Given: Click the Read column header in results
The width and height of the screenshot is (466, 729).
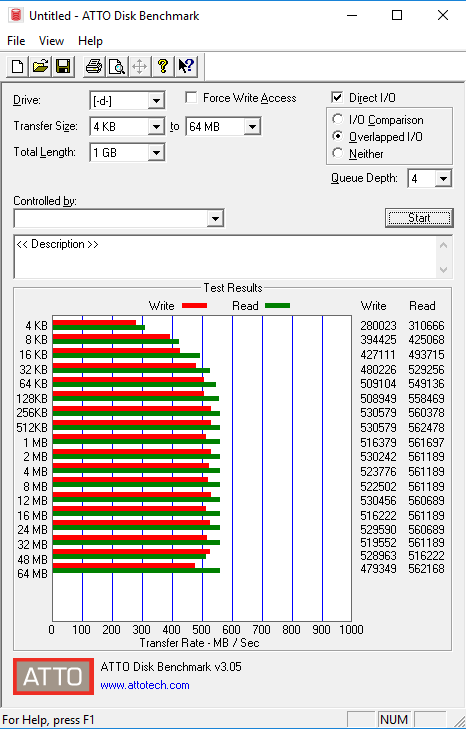Looking at the screenshot, I should (x=422, y=306).
